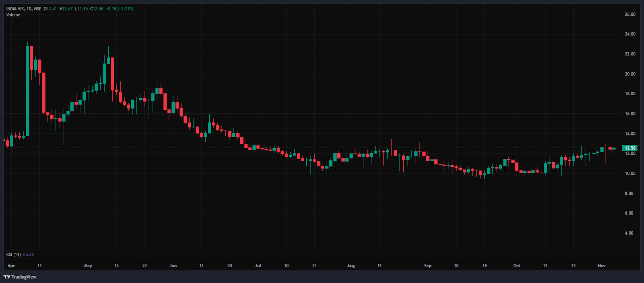Click the Oct marker on time axis
The height and width of the screenshot is (283, 644).
point(517,266)
